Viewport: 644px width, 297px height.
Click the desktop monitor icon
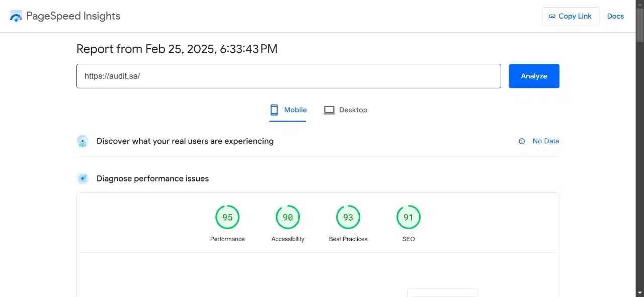[329, 110]
